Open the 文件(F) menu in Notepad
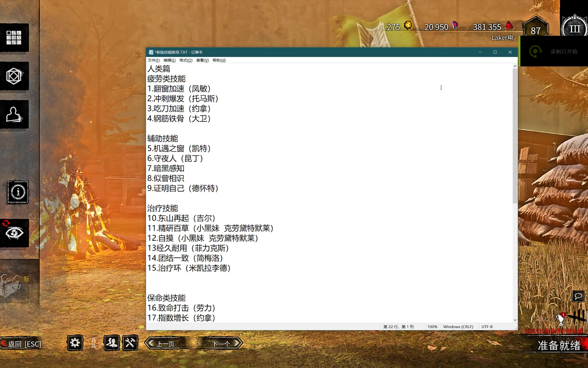Image resolution: width=588 pixels, height=368 pixels. point(154,60)
